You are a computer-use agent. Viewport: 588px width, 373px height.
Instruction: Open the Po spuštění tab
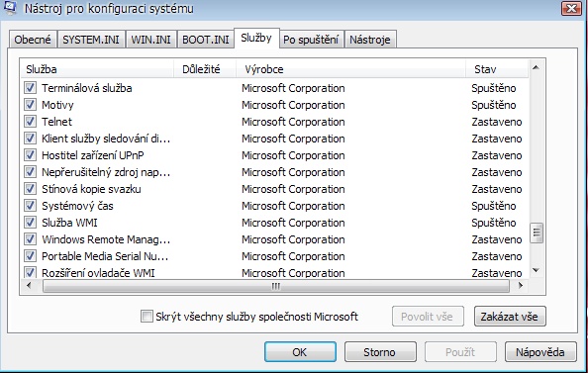point(311,40)
